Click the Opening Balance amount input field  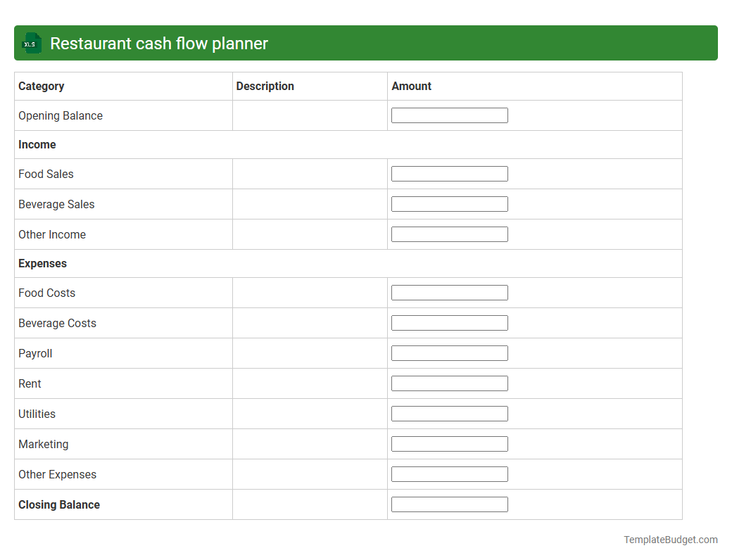[x=449, y=115]
